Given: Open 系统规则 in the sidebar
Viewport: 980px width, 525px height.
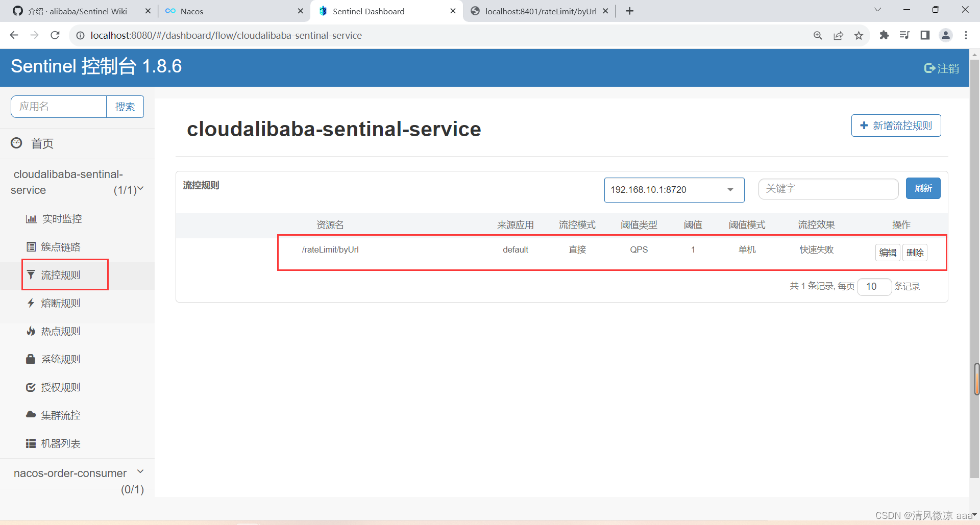Looking at the screenshot, I should [61, 359].
